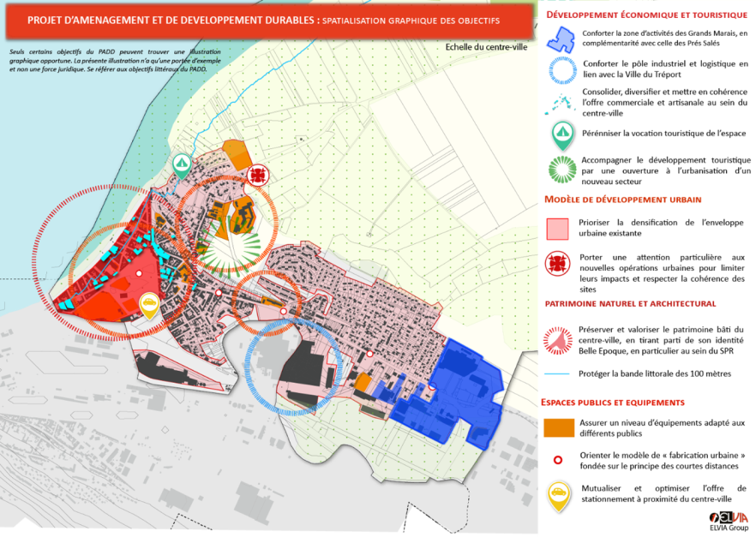The image size is (756, 537).
Task: Select the green radial circle legend icon
Action: 561,167
